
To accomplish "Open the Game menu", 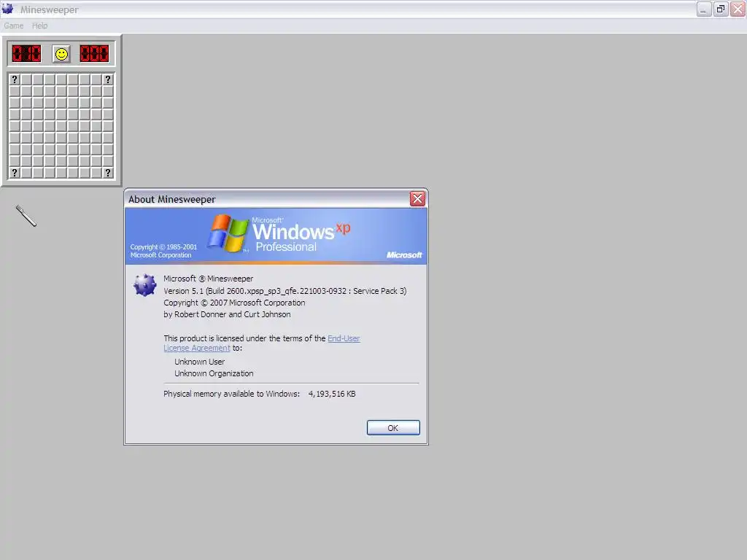I will (x=13, y=26).
